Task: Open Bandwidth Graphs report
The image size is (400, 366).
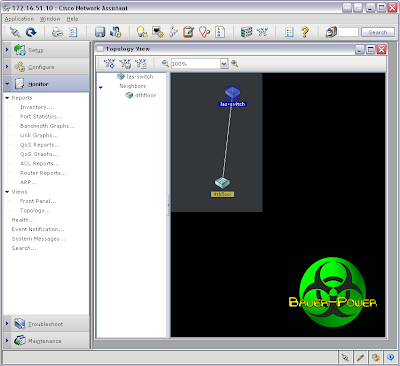Action: (x=47, y=126)
